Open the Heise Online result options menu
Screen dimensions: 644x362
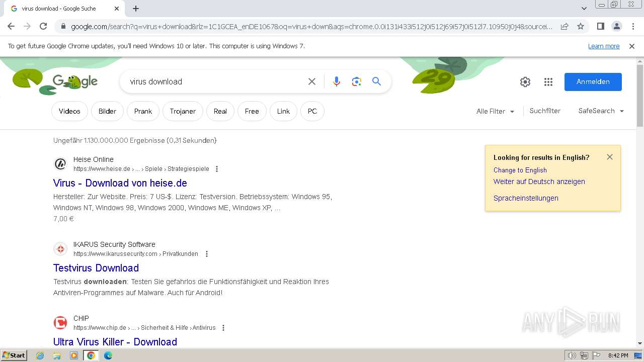(x=217, y=169)
